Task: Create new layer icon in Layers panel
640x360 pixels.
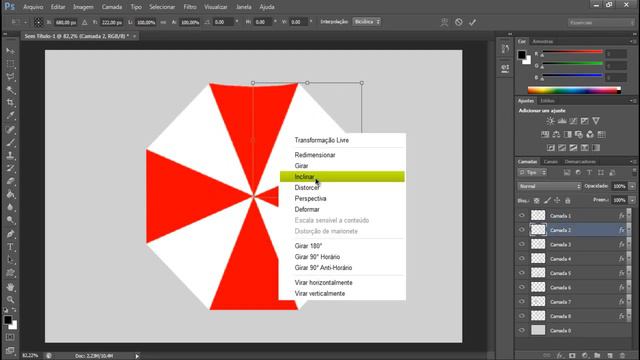Action: (610, 356)
